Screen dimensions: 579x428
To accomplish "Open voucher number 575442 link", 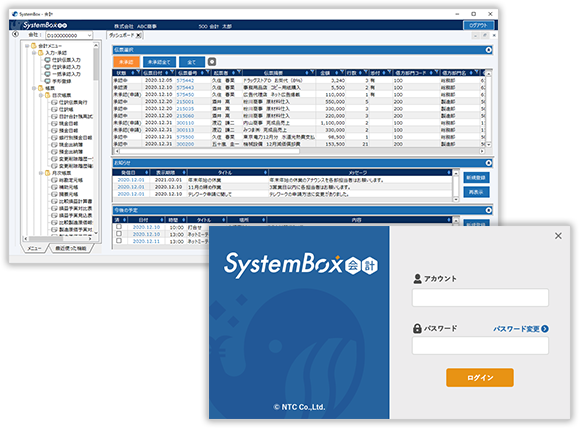I will point(185,80).
